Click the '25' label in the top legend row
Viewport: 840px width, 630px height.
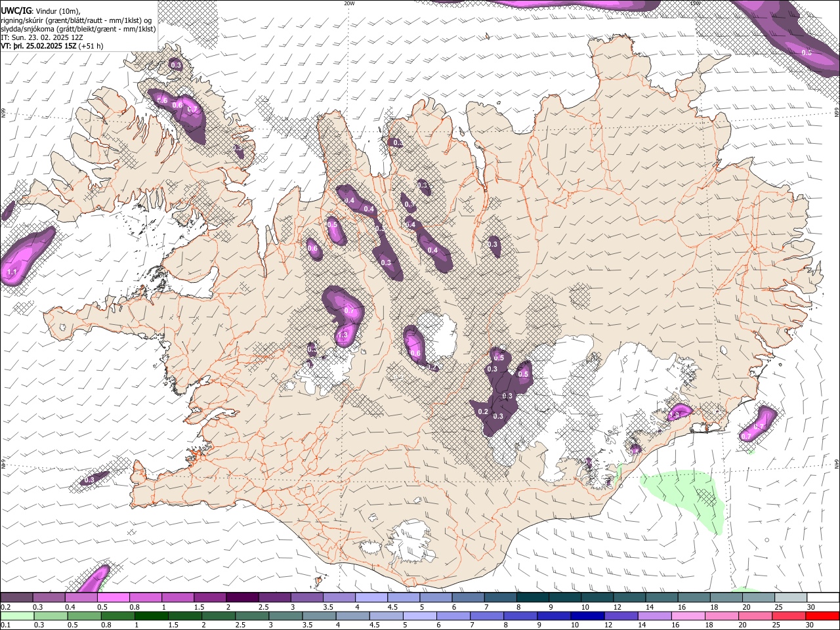[x=778, y=607]
